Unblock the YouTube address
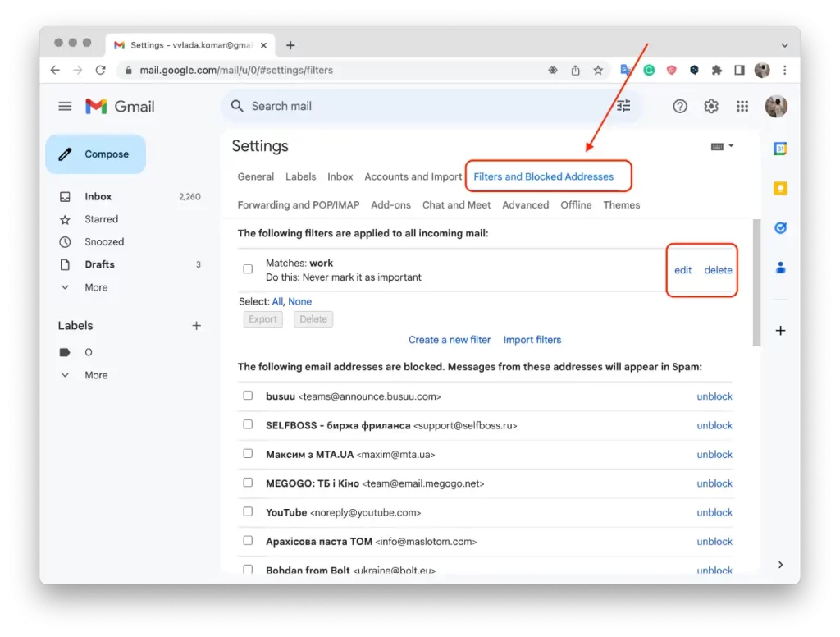This screenshot has width=840, height=637. tap(714, 512)
